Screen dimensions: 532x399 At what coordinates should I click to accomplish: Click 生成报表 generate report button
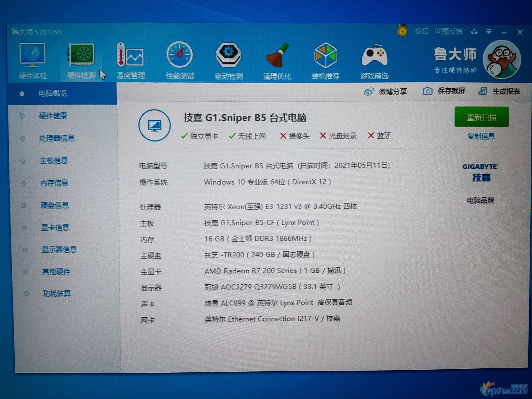coord(499,92)
